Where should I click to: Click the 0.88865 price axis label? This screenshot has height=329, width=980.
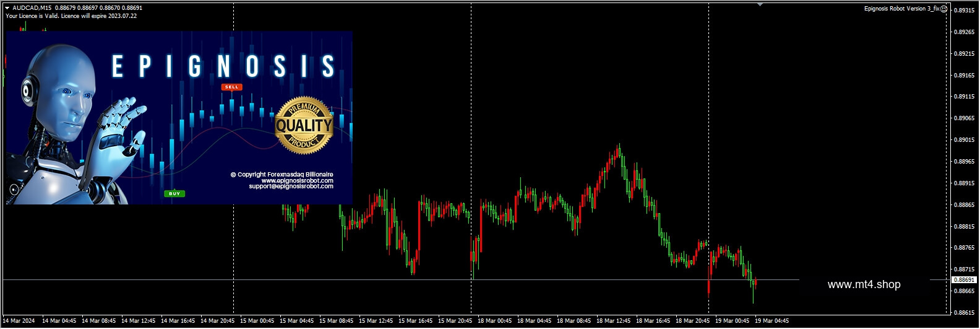coord(965,205)
